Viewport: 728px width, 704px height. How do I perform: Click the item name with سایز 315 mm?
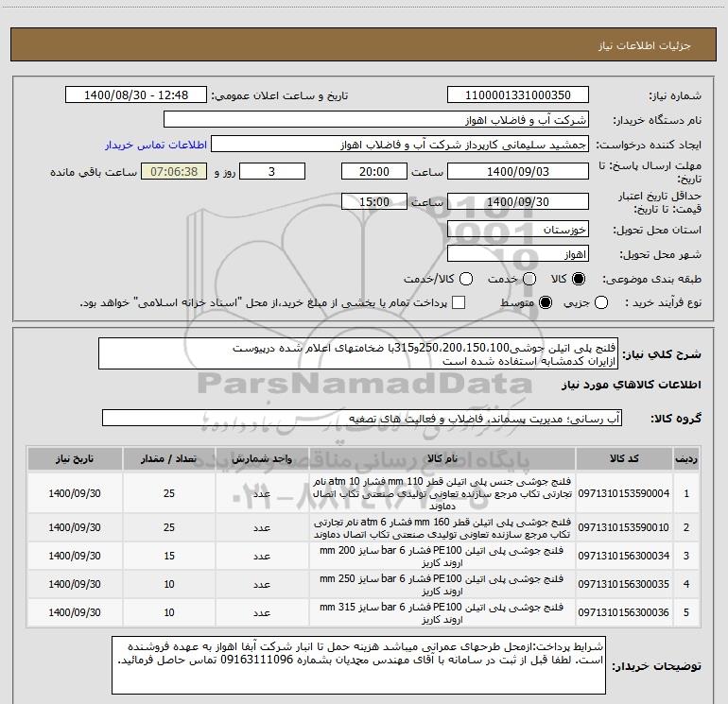point(442,613)
